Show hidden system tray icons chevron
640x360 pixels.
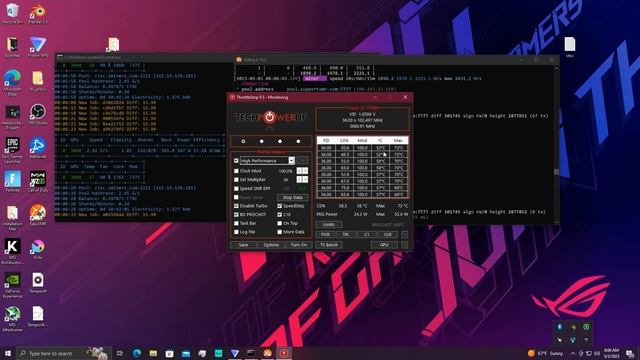(573, 353)
